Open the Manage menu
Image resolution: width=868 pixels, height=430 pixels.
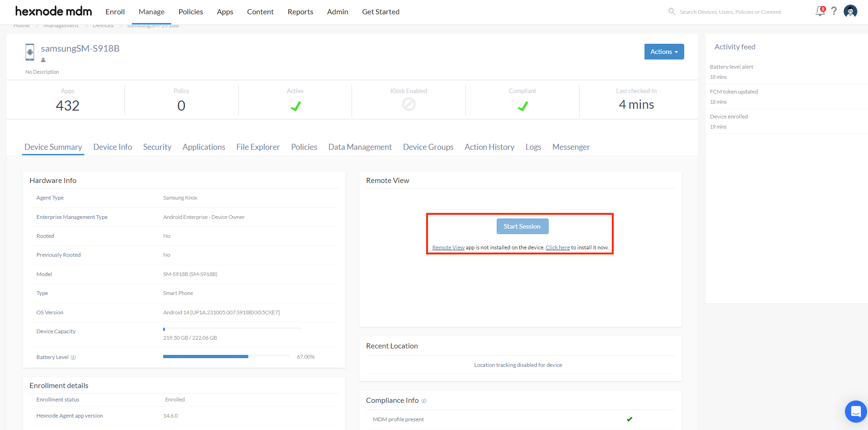pyautogui.click(x=152, y=12)
